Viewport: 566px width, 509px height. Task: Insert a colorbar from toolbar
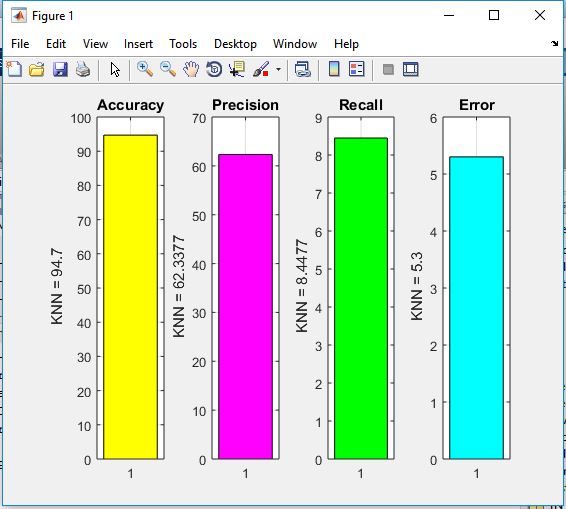pos(334,69)
